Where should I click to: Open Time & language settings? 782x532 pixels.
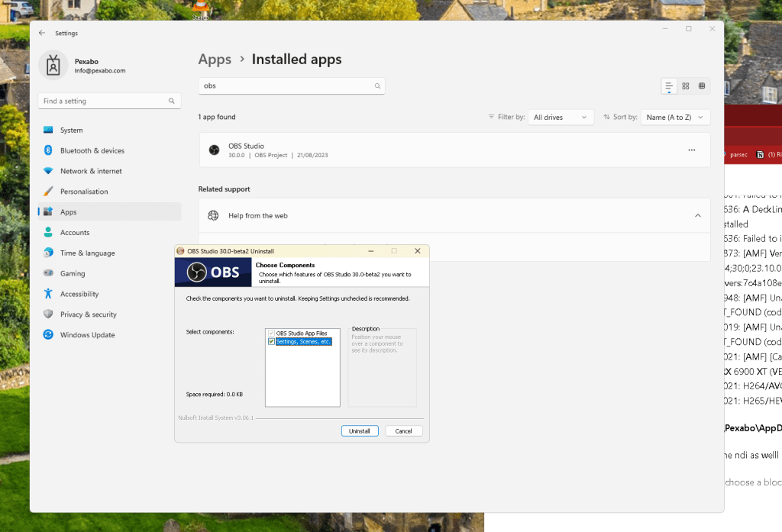pyautogui.click(x=110, y=253)
